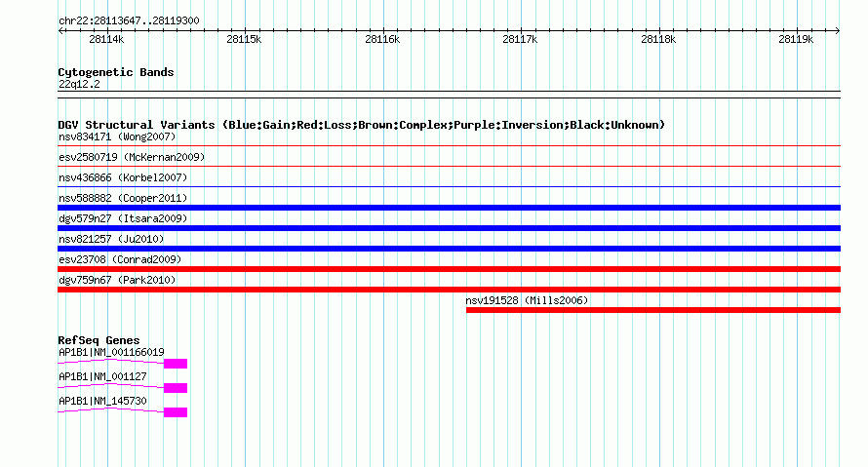
Task: Click the right arrow end of ruler
Action: pyautogui.click(x=837, y=31)
